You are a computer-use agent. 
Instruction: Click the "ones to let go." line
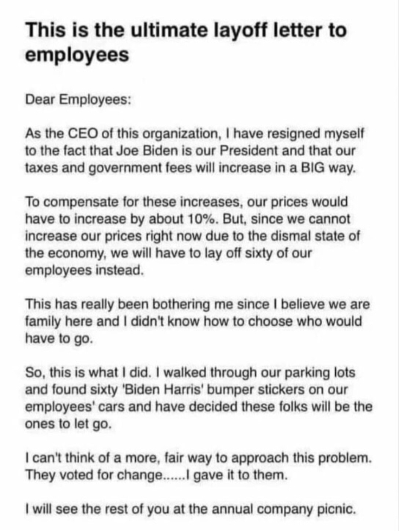coord(68,424)
